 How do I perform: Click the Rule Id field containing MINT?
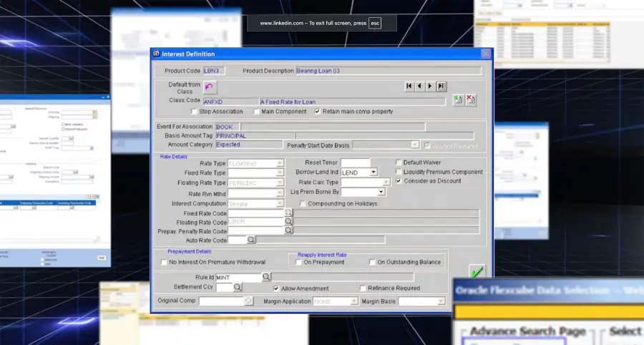[x=238, y=278]
